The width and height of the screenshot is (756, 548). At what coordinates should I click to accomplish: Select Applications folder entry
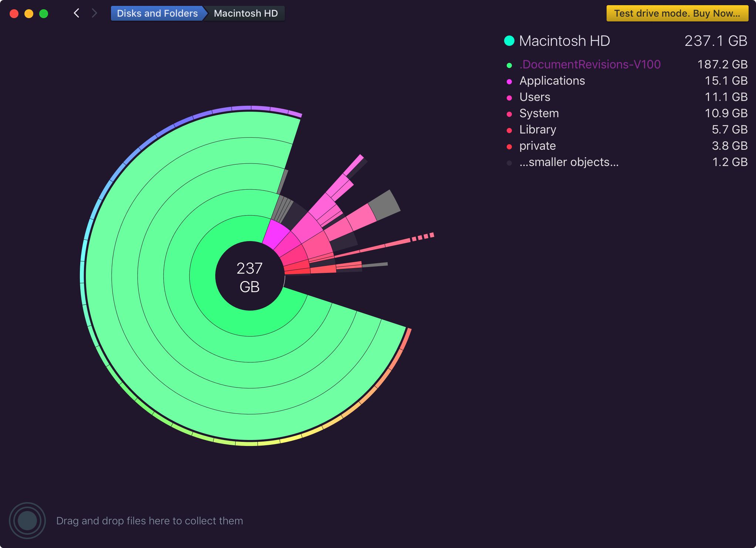(552, 81)
